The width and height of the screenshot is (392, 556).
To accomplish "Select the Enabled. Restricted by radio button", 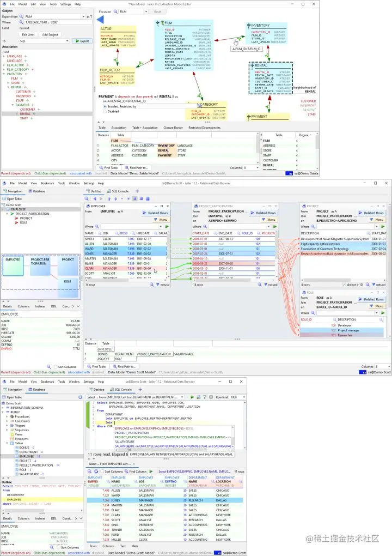I will pos(105,106).
